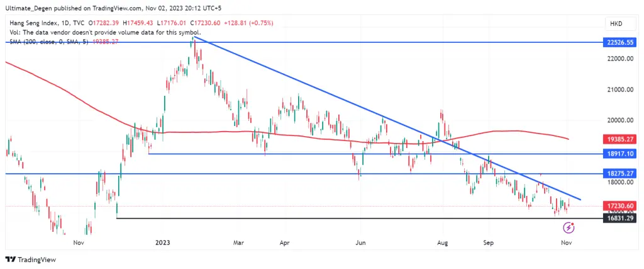The width and height of the screenshot is (644, 269).
Task: Click the 22000.00 price axis value
Action: coord(619,59)
